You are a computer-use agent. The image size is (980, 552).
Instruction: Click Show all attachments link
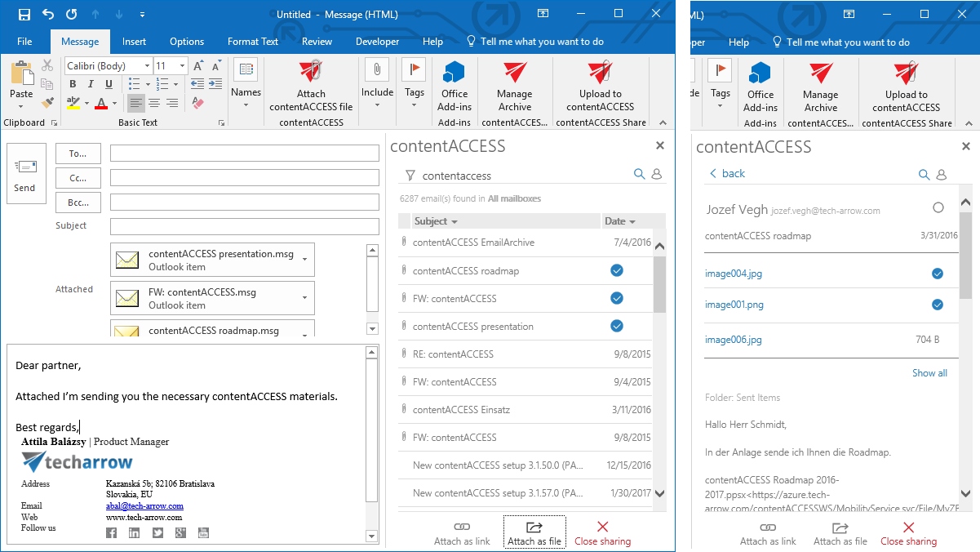pos(929,373)
